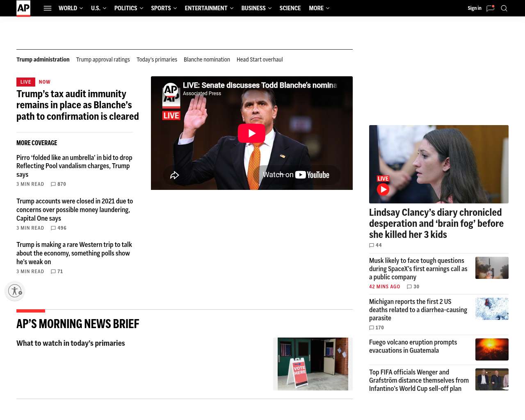Click the AP's Morning News Brief heading
This screenshot has height=420, width=525.
tap(78, 324)
